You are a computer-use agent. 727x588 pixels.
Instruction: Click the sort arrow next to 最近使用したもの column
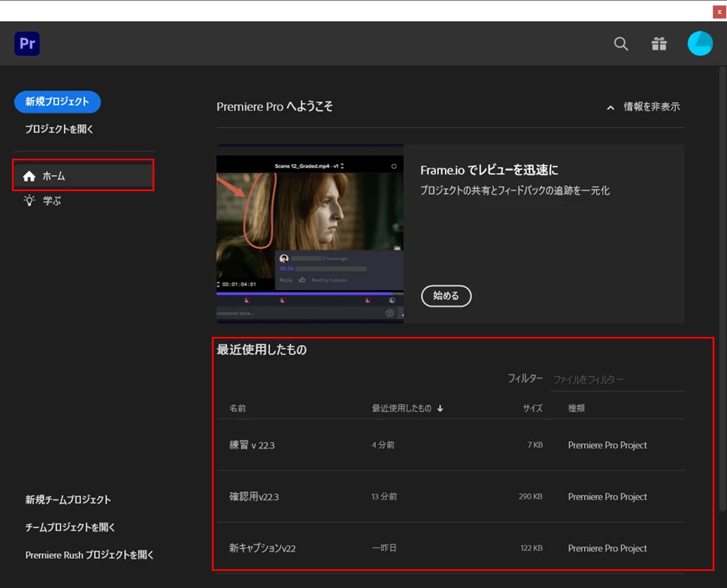pyautogui.click(x=441, y=408)
